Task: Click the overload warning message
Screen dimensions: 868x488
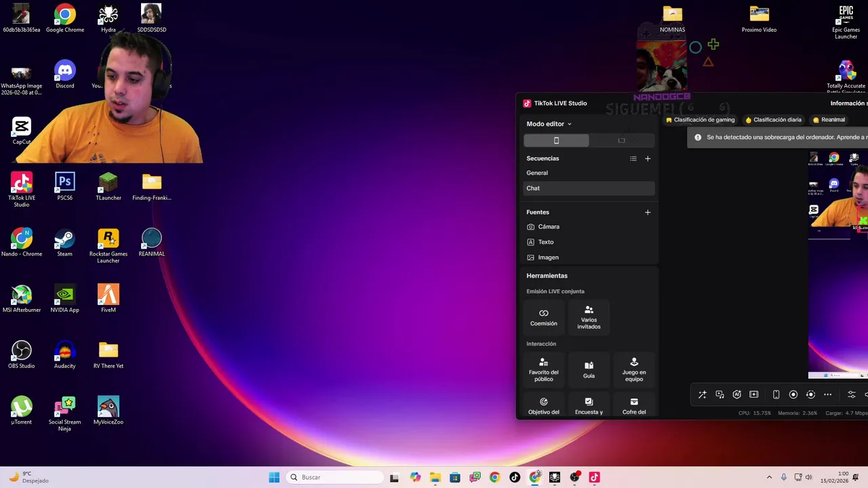Action: [x=778, y=138]
